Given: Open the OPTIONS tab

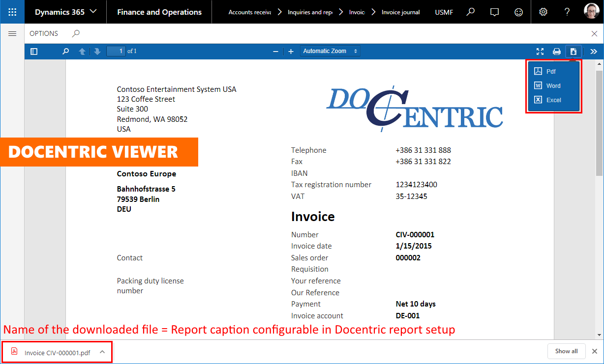Looking at the screenshot, I should (44, 33).
